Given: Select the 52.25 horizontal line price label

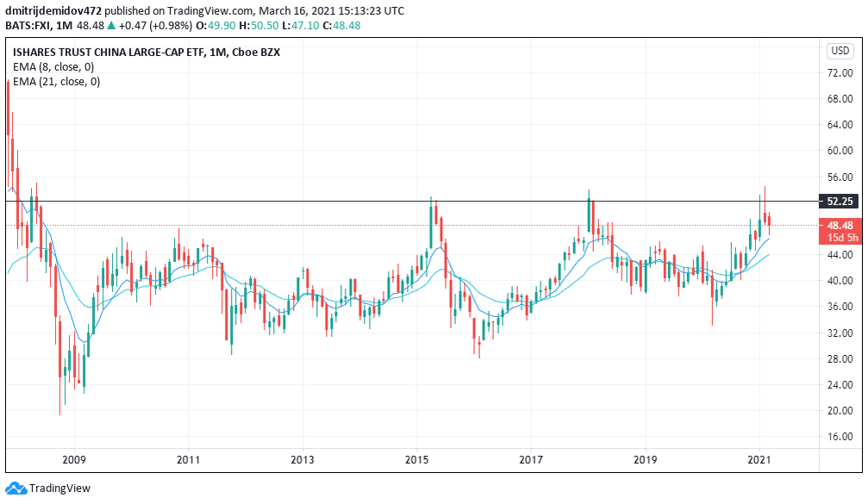Looking at the screenshot, I should [x=840, y=201].
